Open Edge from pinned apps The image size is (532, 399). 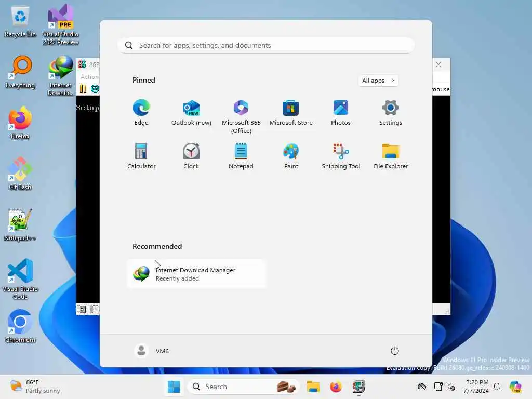coord(141,113)
